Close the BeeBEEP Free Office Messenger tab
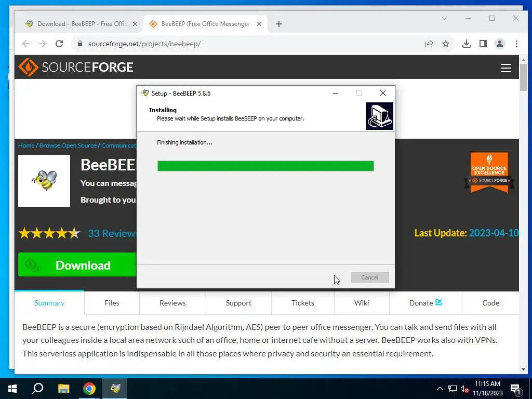 pos(259,24)
